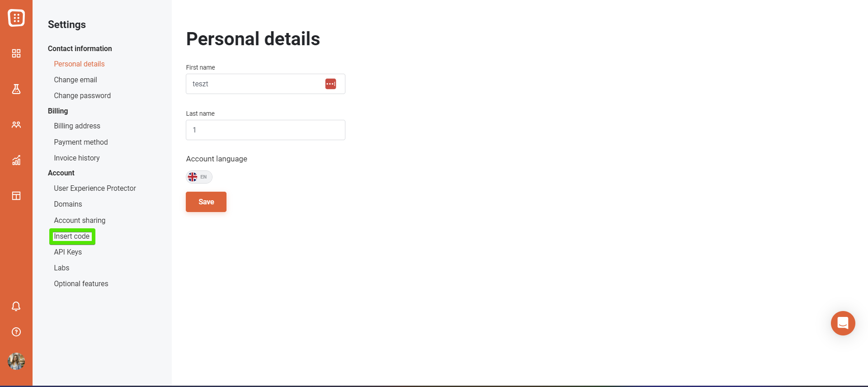Open the dashboard grid icon
868x387 pixels.
(x=16, y=53)
